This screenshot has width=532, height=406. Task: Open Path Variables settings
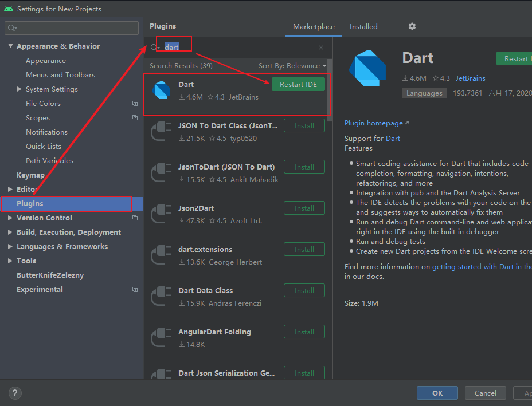(x=49, y=161)
